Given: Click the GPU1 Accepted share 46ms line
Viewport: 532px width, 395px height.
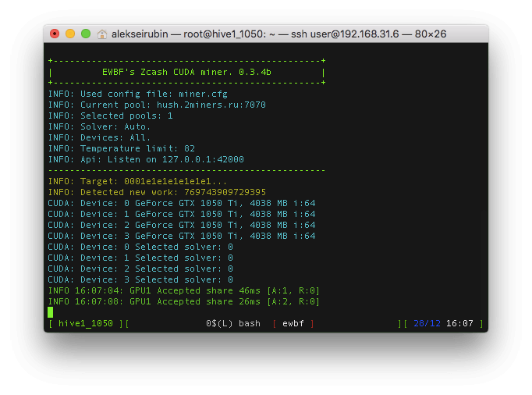Looking at the screenshot, I should pos(183,290).
